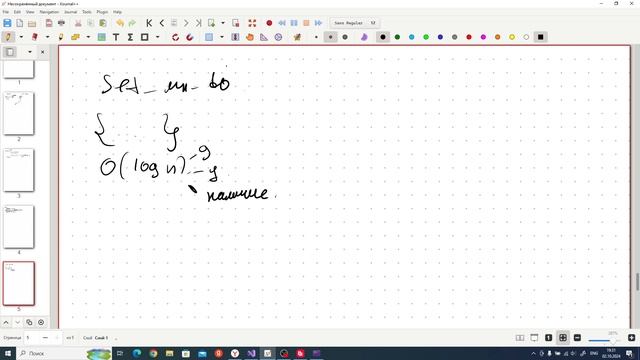Toggle grid snapping magnet
This screenshot has width=640, height=360.
coord(190,37)
